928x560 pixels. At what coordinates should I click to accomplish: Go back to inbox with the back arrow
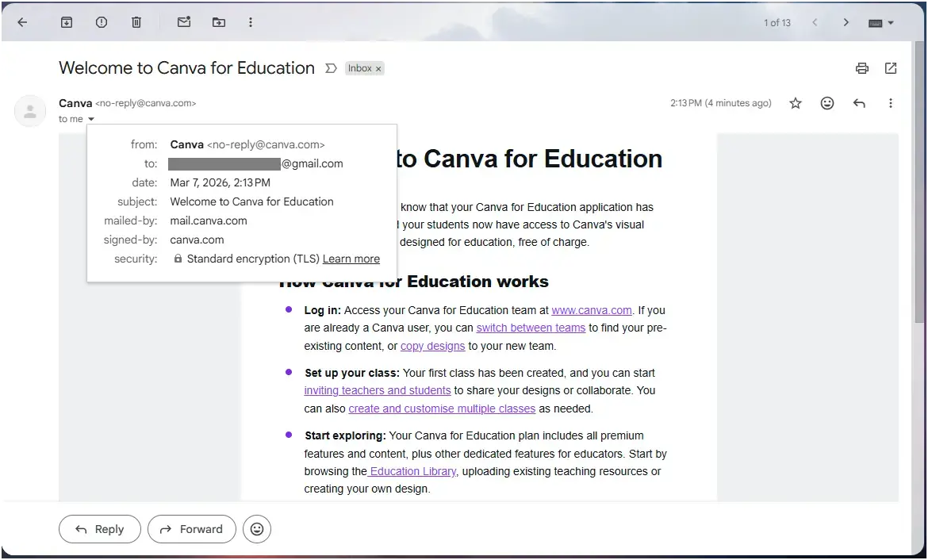tap(22, 22)
